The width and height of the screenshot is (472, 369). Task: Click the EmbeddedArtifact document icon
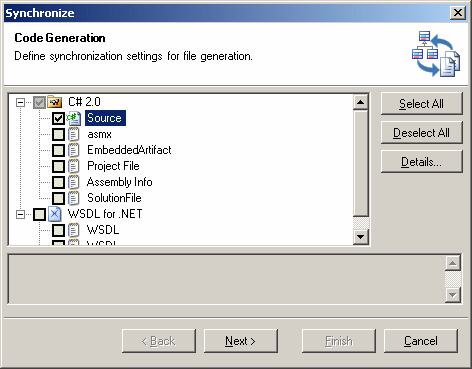pos(73,150)
